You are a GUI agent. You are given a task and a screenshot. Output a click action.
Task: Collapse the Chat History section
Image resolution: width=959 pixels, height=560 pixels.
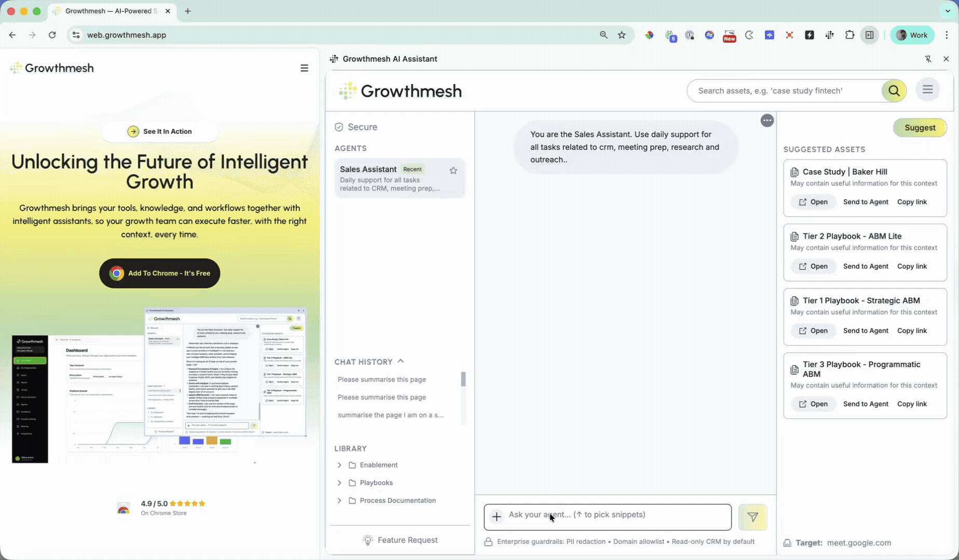[x=401, y=361]
